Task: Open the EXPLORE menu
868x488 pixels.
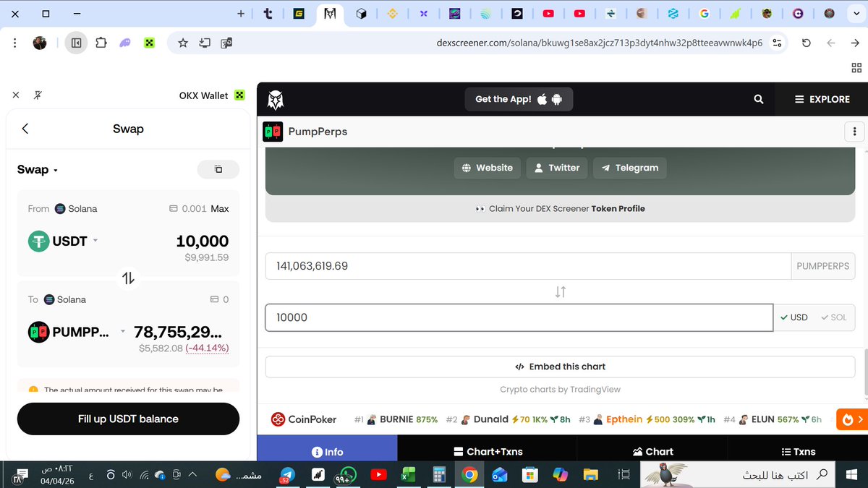Action: (x=822, y=99)
